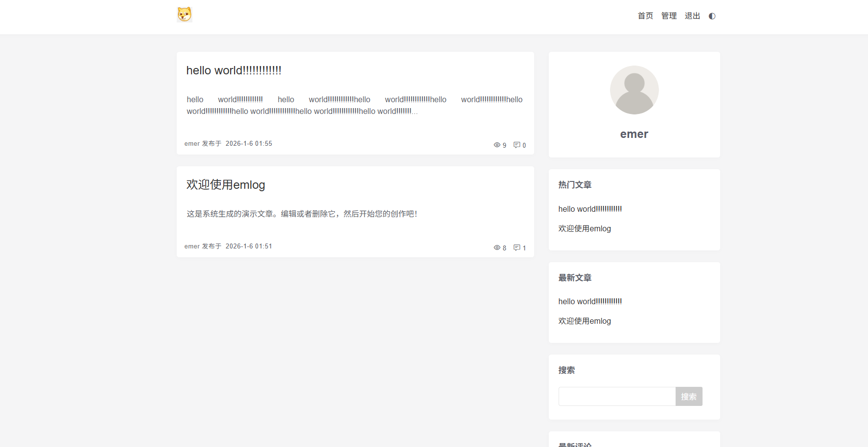Image resolution: width=868 pixels, height=447 pixels.
Task: Click the 搜索 search button
Action: 688,397
